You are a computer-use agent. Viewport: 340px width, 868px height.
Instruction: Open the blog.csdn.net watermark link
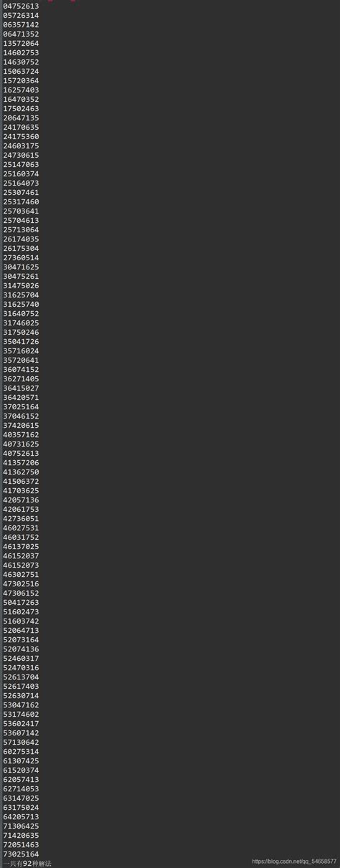point(294,862)
